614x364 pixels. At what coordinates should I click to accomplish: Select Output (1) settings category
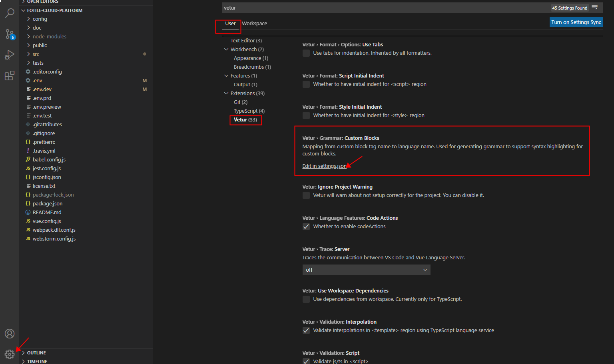coord(245,85)
